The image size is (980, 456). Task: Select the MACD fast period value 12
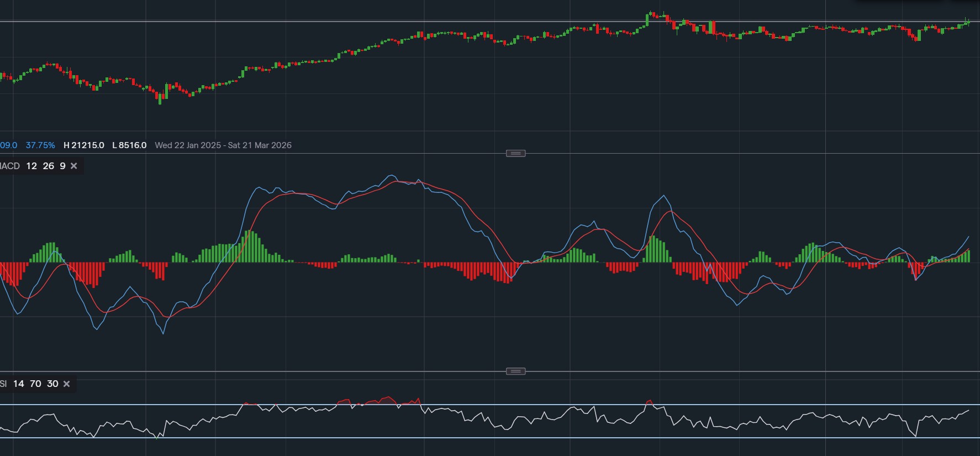click(31, 166)
